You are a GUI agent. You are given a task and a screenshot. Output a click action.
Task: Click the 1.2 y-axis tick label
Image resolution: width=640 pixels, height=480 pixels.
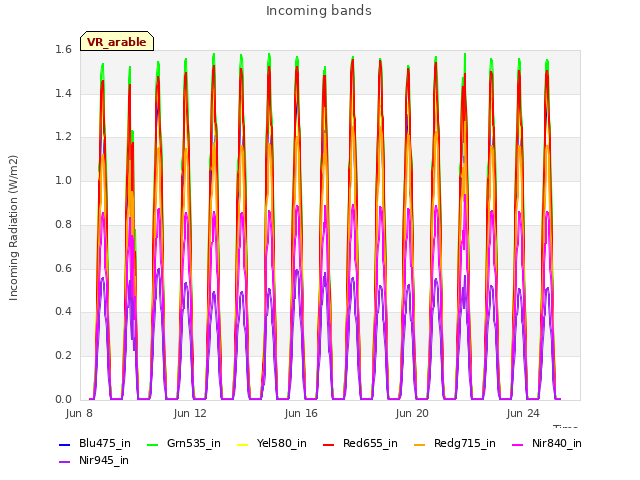click(x=63, y=137)
